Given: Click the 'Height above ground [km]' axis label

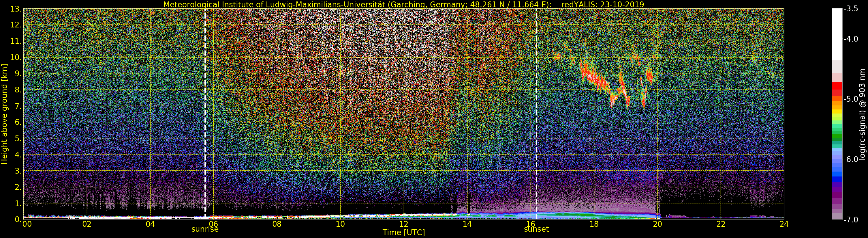Looking at the screenshot, I should click(x=4, y=114).
